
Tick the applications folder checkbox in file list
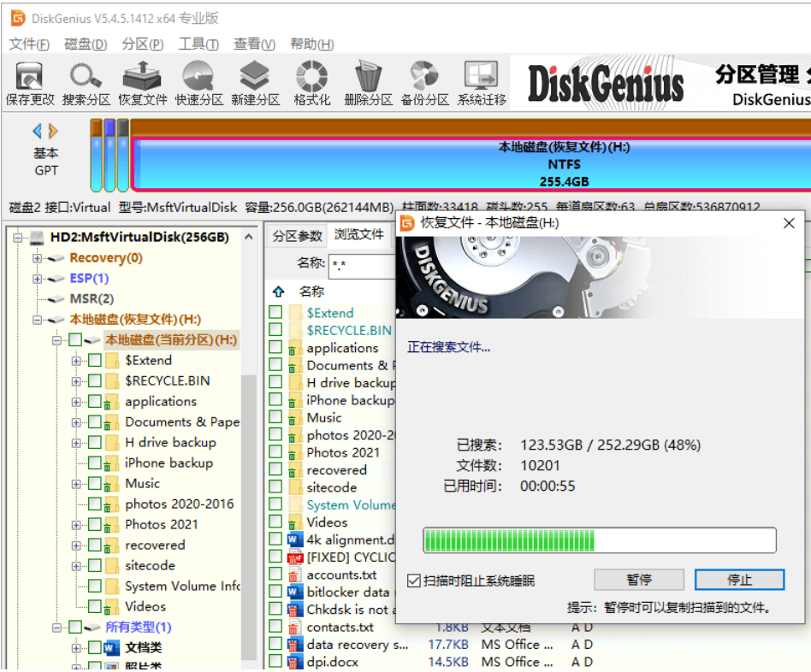tap(275, 347)
